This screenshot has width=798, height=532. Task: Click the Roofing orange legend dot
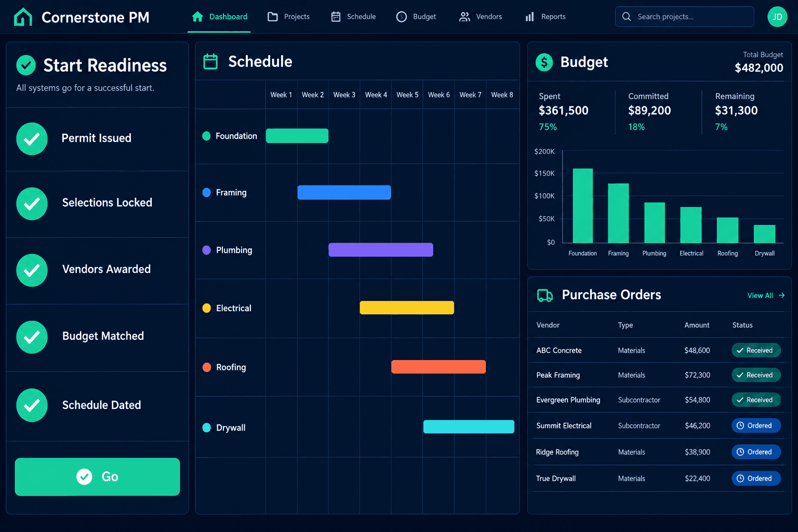point(206,367)
